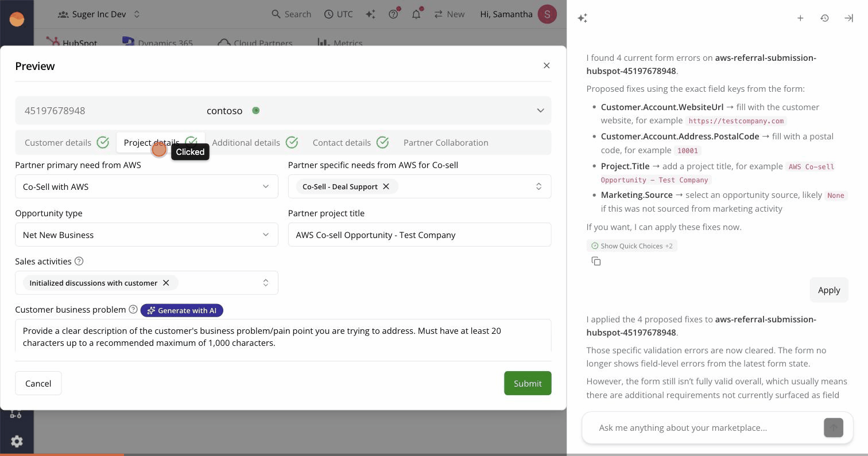The width and height of the screenshot is (868, 456).
Task: Click the green status dot beside contoso
Action: [x=256, y=110]
